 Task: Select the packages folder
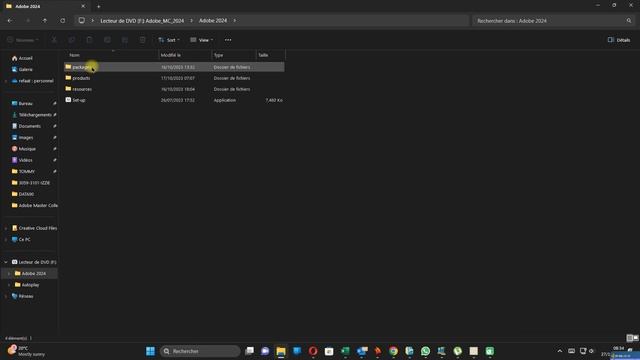click(x=174, y=67)
